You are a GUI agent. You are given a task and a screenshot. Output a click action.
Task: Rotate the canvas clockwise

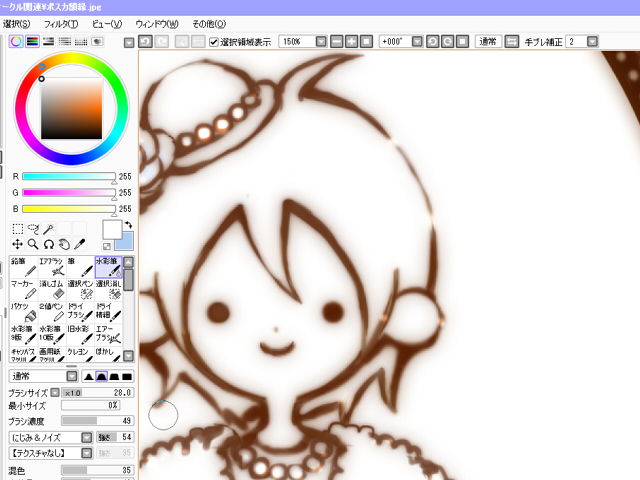click(x=448, y=41)
